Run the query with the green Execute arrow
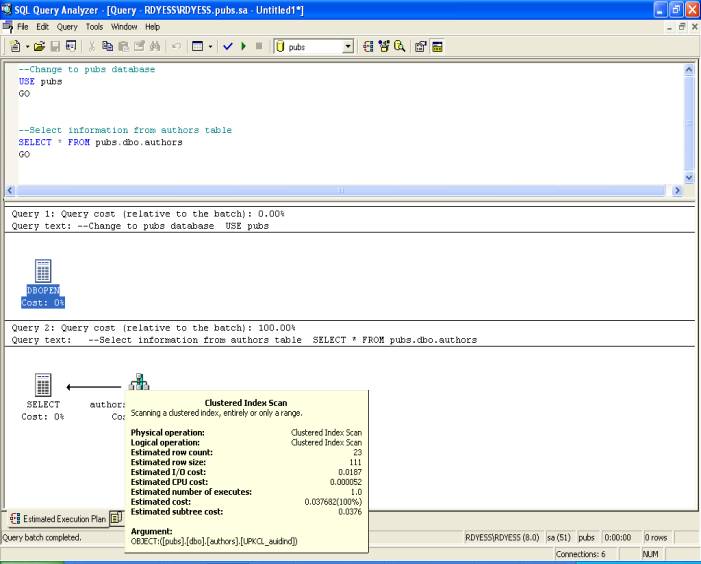 243,46
